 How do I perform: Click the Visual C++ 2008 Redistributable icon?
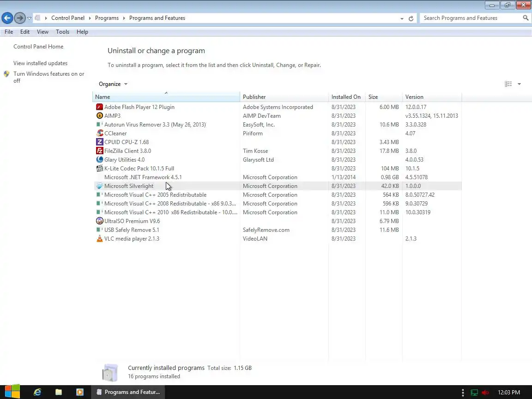tap(99, 204)
